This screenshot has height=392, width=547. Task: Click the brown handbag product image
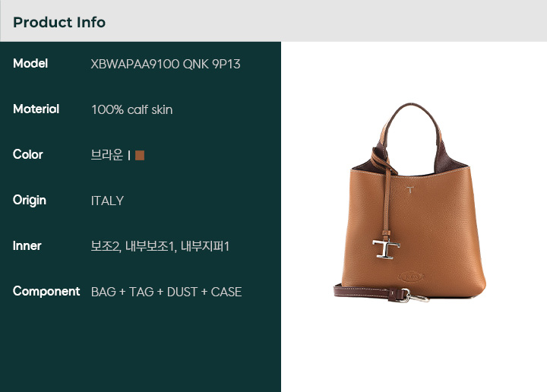click(410, 203)
